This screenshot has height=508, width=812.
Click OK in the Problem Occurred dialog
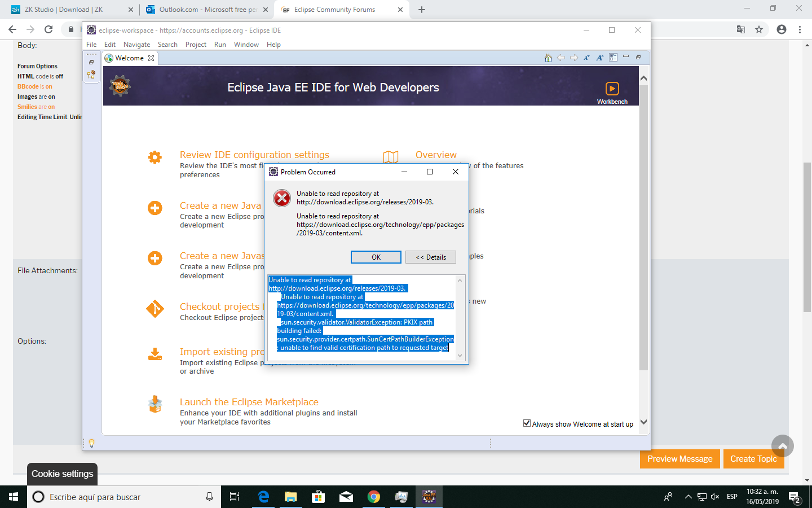pyautogui.click(x=376, y=257)
